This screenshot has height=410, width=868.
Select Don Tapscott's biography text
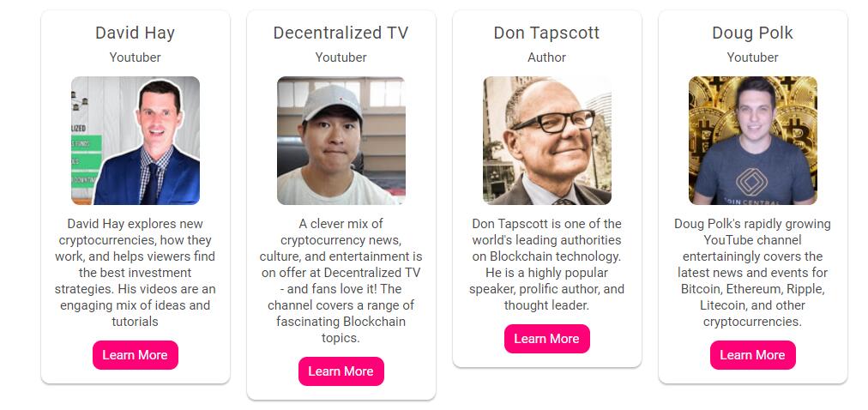547,264
